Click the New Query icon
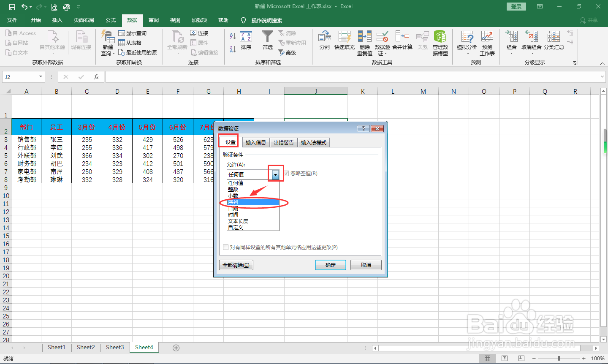The width and height of the screenshot is (608, 364). pyautogui.click(x=108, y=37)
